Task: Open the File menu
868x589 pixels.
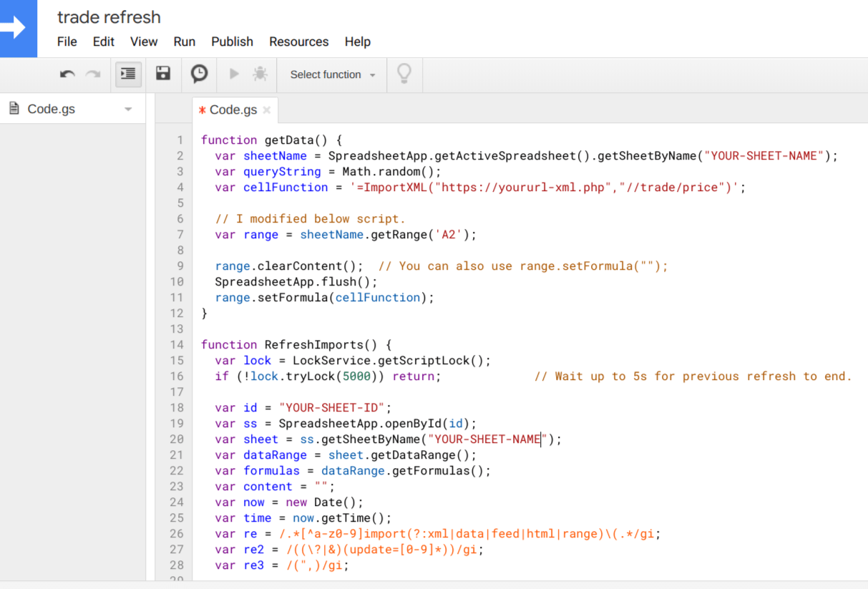Action: click(67, 42)
